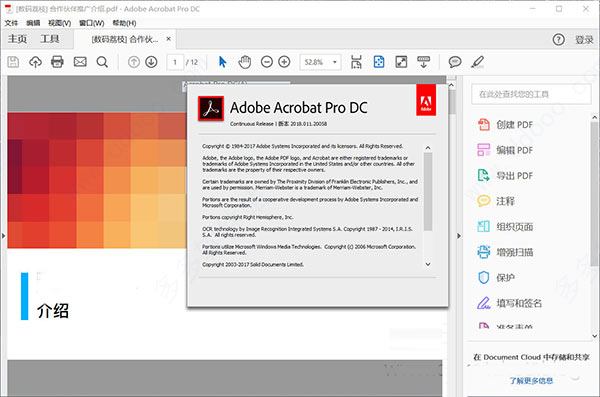Click the Save file floppy icon
This screenshot has height=397, width=600.
click(x=13, y=62)
